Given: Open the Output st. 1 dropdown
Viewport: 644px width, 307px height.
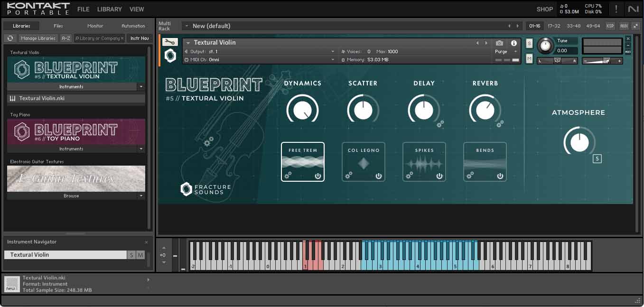Looking at the screenshot, I should tap(333, 51).
